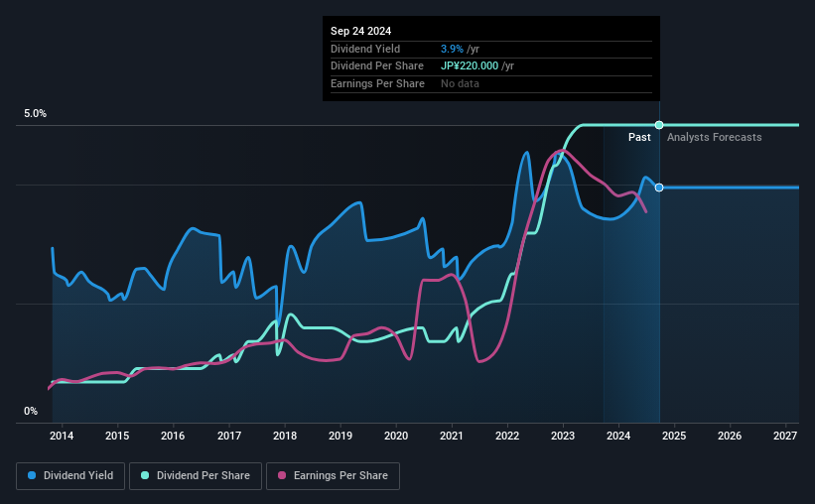Viewport: 815px width, 504px height.
Task: Click the teal data point marker at 5.0%
Action: 659,125
